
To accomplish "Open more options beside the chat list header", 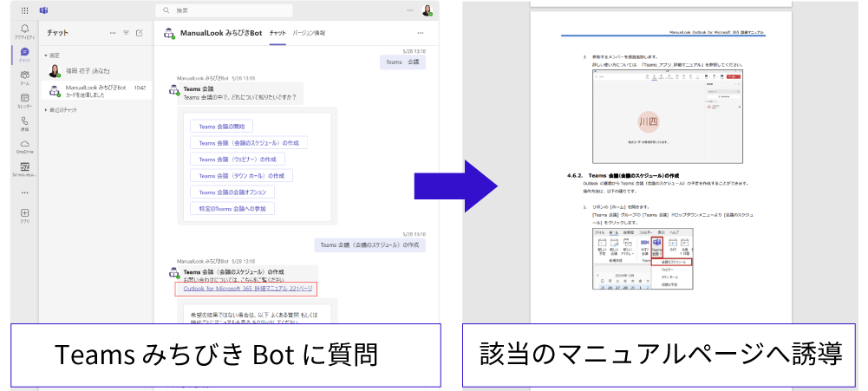I will tap(112, 33).
